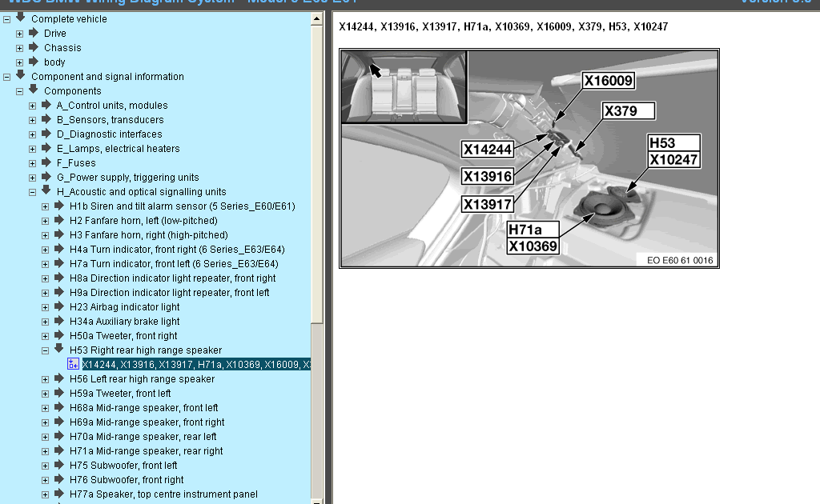Open the D_Diagnostic interfaces category
The image size is (820, 504).
[109, 134]
